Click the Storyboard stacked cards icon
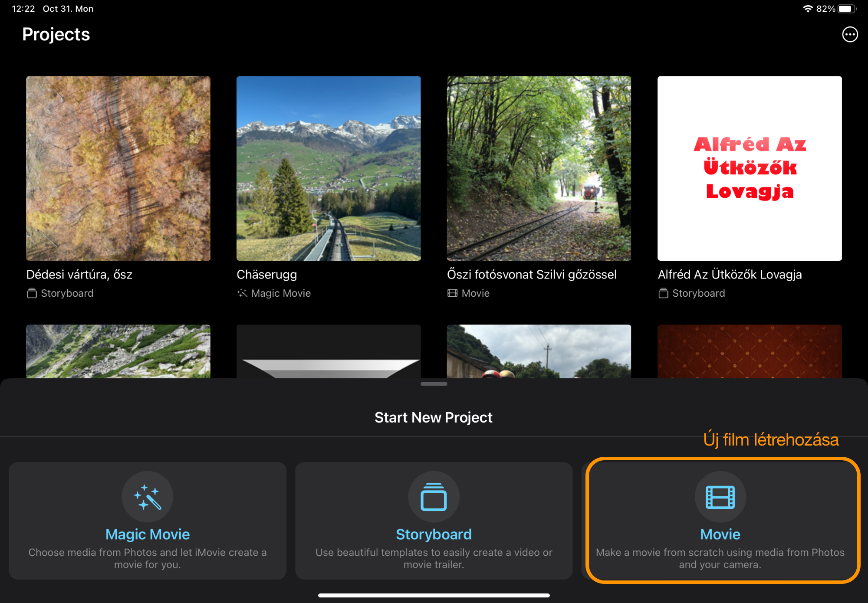Screen dimensions: 868x603 [x=434, y=497]
